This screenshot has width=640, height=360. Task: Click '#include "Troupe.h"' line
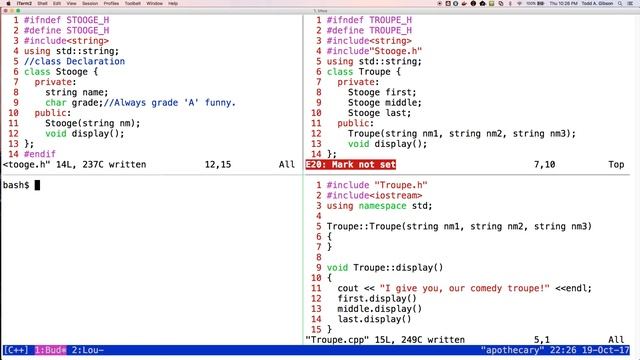pyautogui.click(x=377, y=185)
